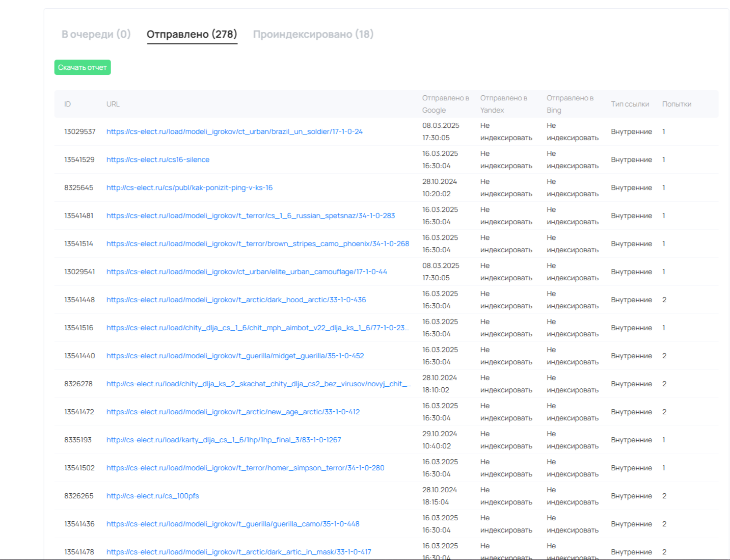Click ID cell 13541440
Image resolution: width=730 pixels, height=560 pixels.
point(79,356)
